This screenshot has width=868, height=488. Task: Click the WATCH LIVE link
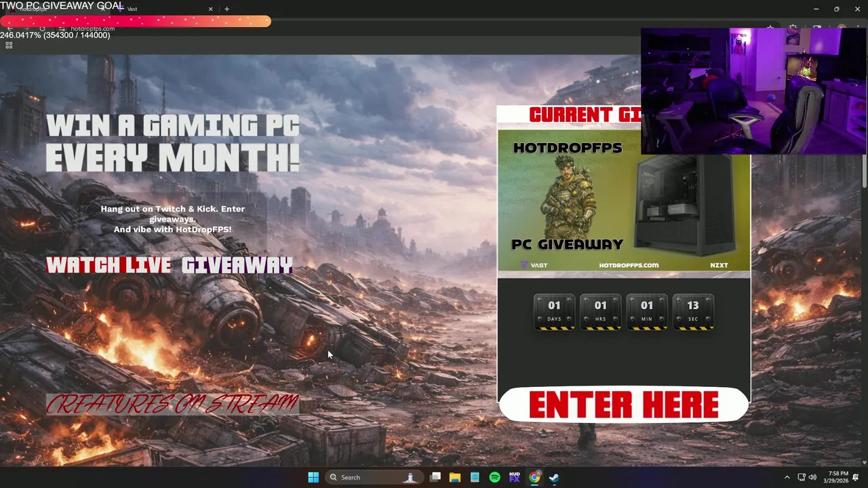108,265
